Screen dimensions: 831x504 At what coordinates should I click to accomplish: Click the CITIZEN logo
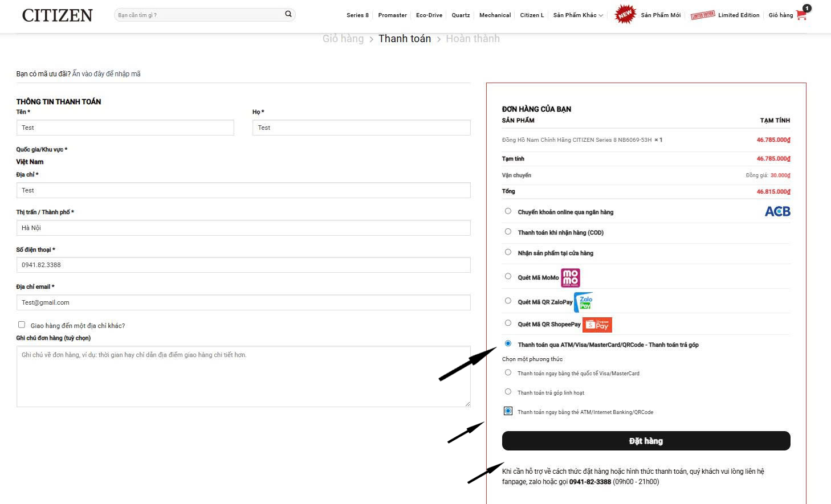pyautogui.click(x=57, y=15)
